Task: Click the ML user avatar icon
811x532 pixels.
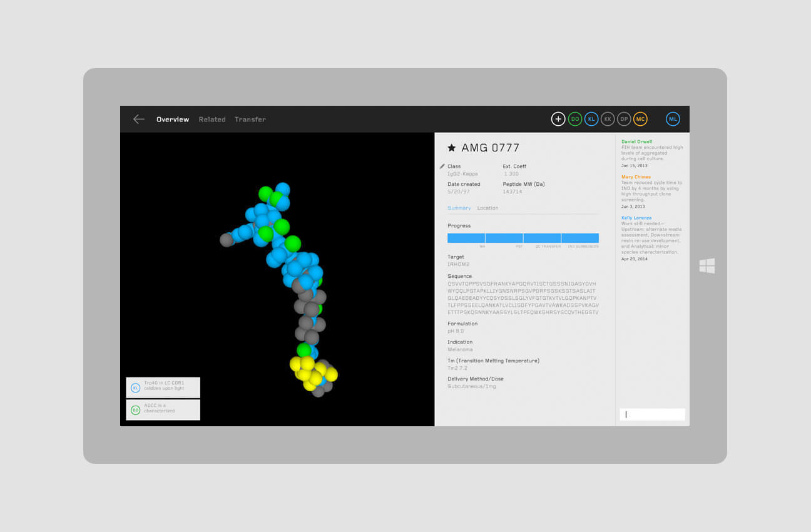Action: pos(673,118)
